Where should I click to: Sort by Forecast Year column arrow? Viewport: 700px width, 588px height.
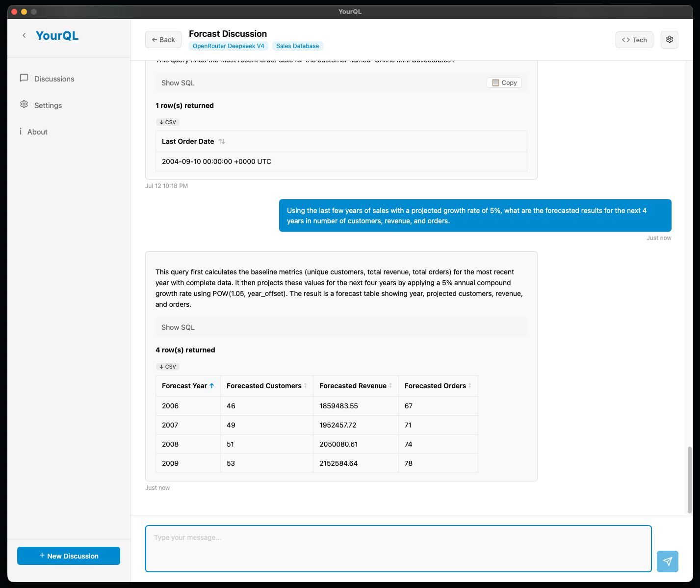click(212, 386)
